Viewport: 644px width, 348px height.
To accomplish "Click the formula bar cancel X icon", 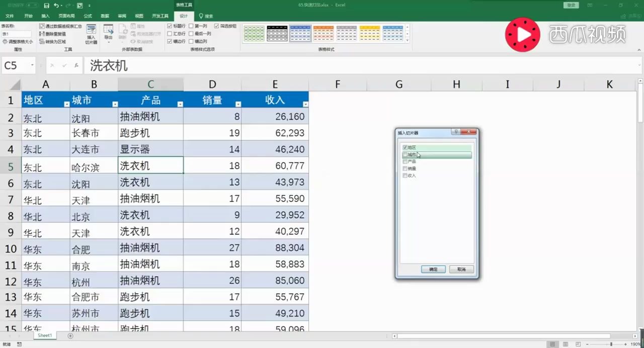I will tap(52, 65).
